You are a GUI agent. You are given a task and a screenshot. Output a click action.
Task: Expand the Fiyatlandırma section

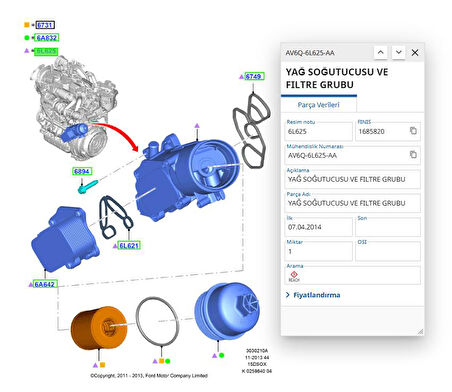[313, 295]
